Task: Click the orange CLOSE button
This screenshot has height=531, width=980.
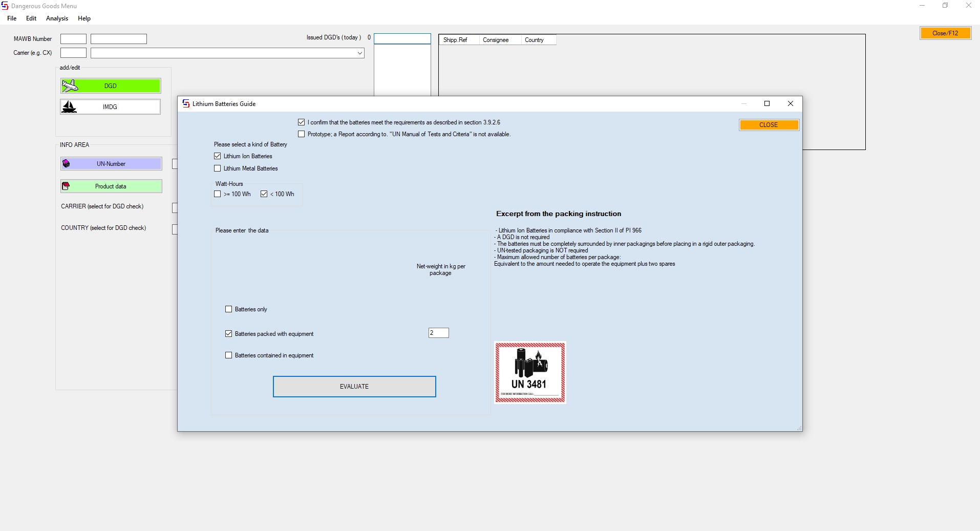Action: pyautogui.click(x=769, y=125)
